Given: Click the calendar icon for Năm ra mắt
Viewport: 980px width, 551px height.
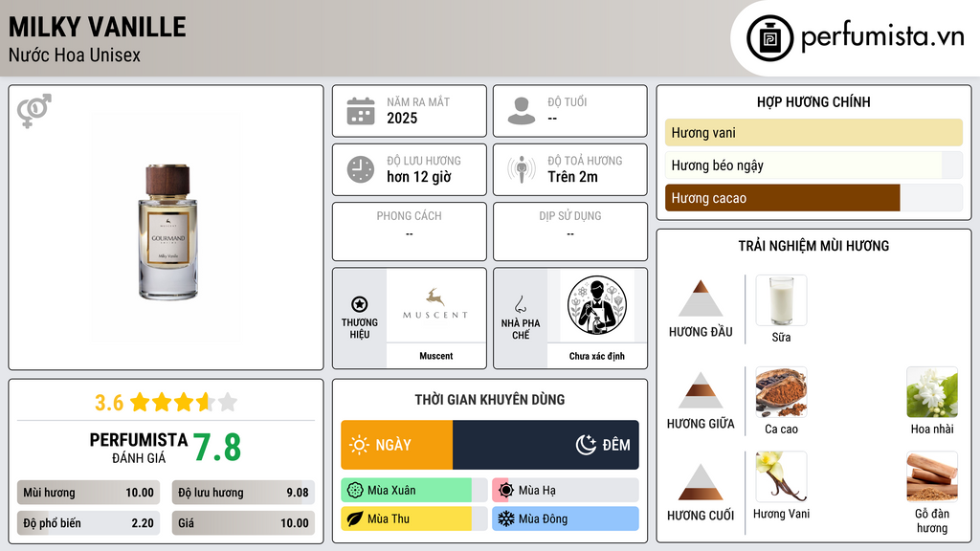Looking at the screenshot, I should [x=361, y=111].
